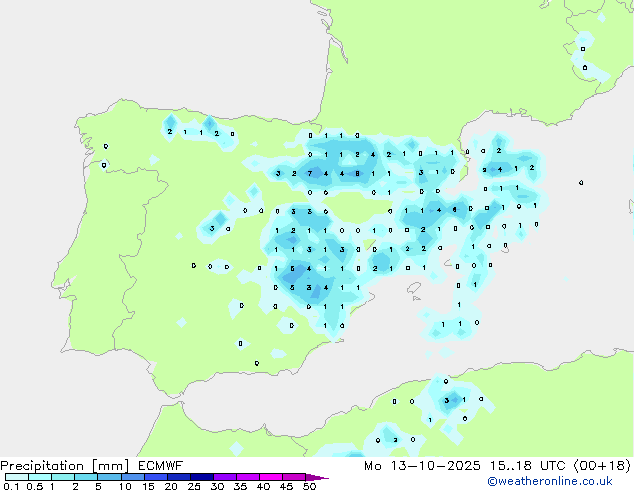Click the map precipitation value '8'
Image resolution: width=634 pixels, height=490 pixels.
point(357,173)
